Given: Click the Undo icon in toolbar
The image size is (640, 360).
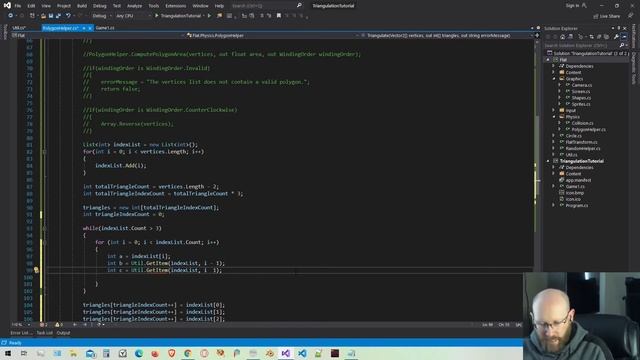Looking at the screenshot, I should click(68, 16).
